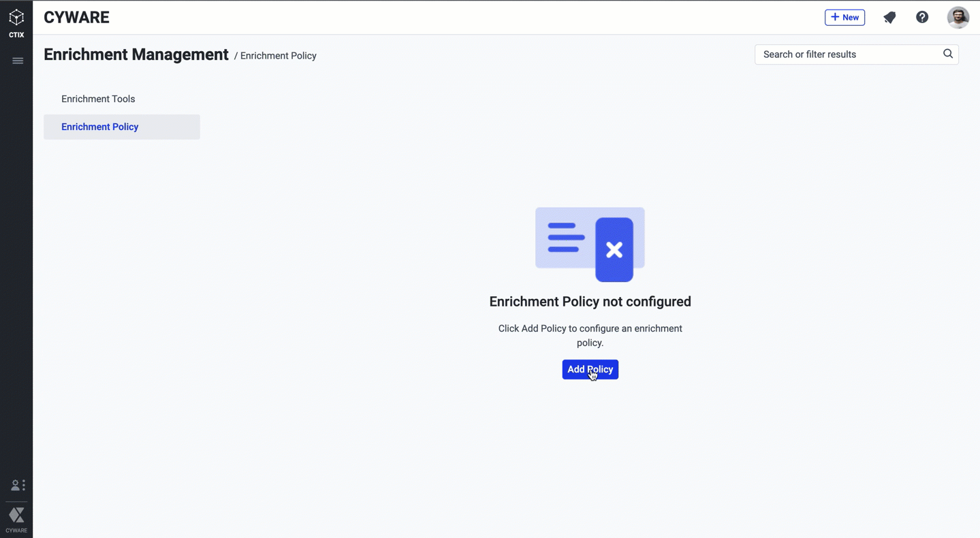This screenshot has height=538, width=980.
Task: Click the Enrichment Management breadcrumb title
Action: pyautogui.click(x=136, y=54)
